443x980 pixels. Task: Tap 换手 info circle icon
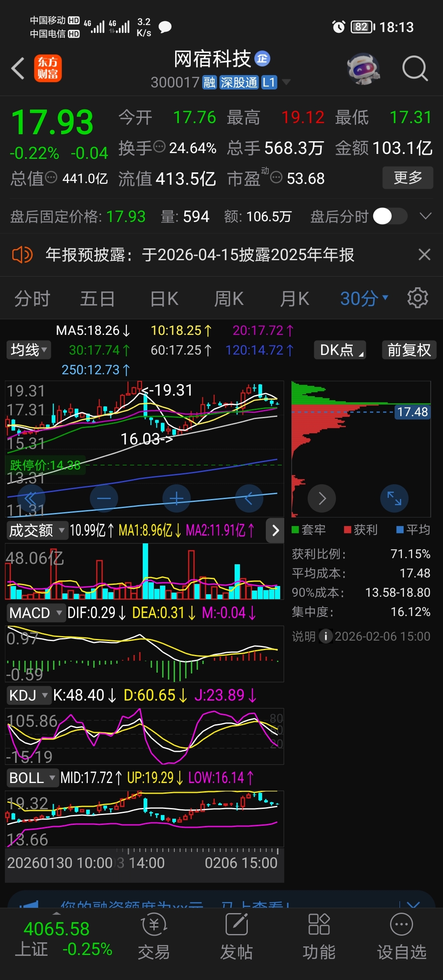click(159, 146)
